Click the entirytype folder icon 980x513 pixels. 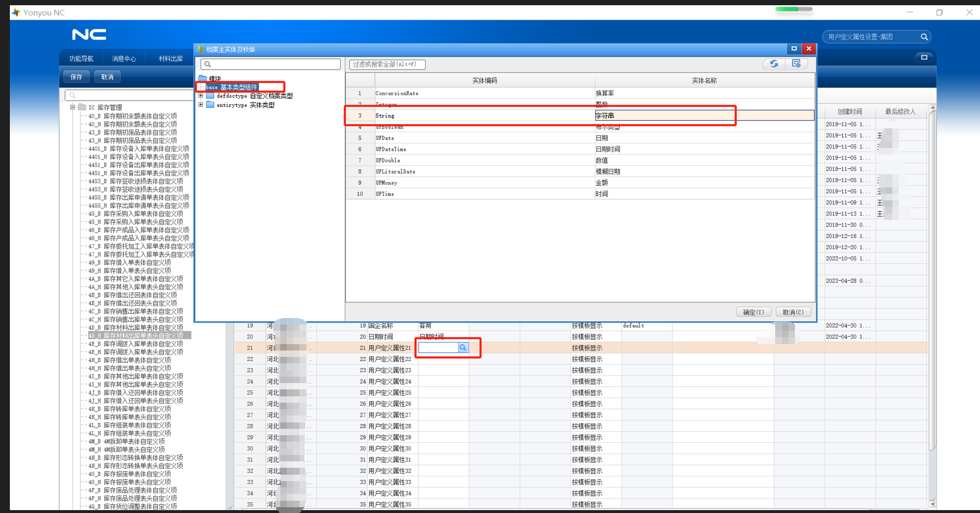coord(210,105)
